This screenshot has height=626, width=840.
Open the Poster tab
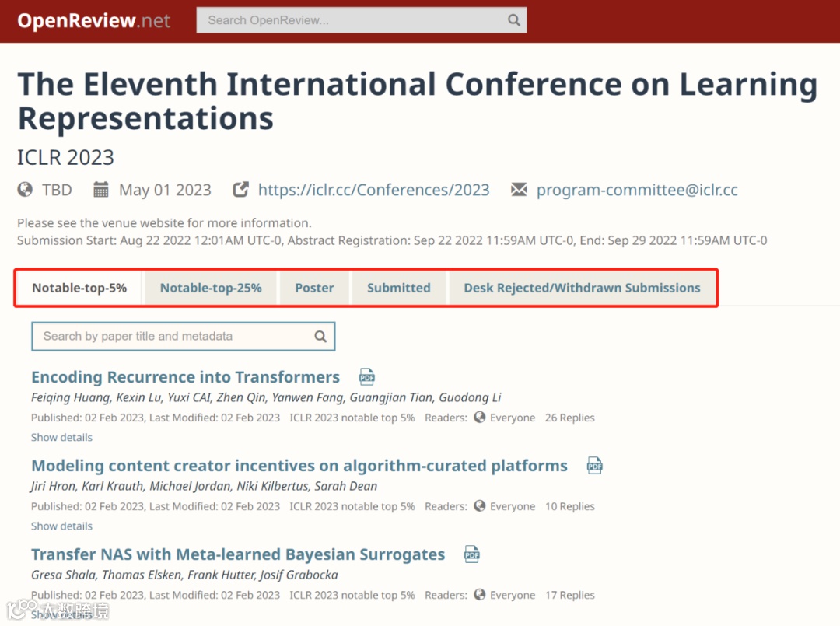[x=314, y=288]
